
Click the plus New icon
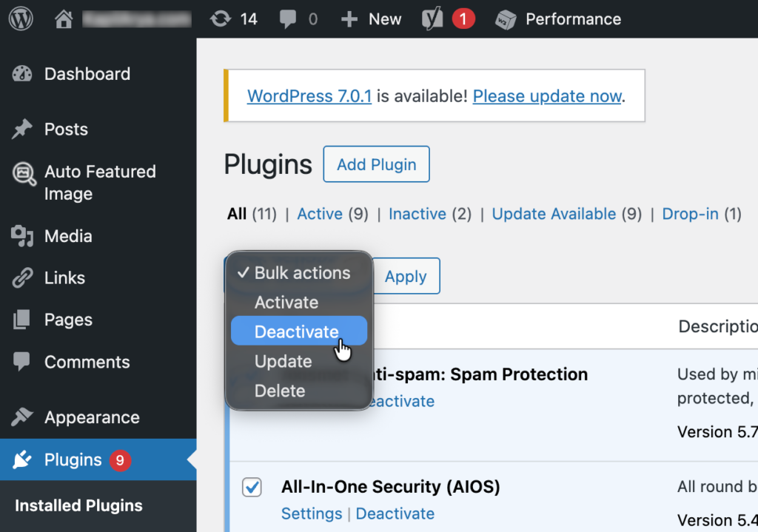[x=349, y=19]
